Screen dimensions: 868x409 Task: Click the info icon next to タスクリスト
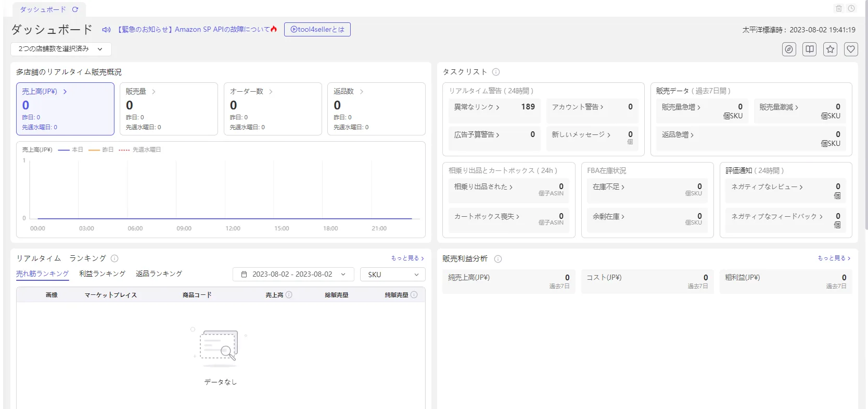pos(496,72)
